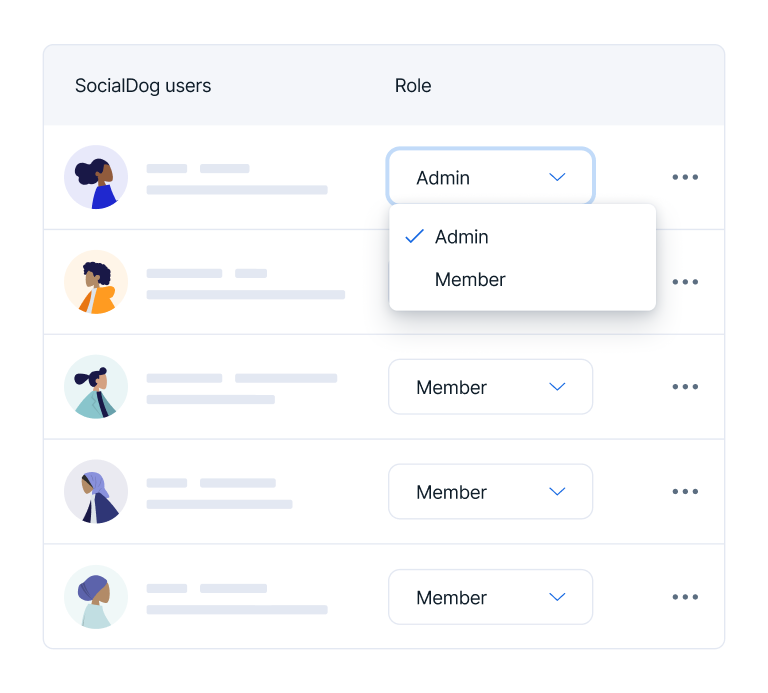This screenshot has width=768, height=693.
Task: Click the last user's avatar with purple headwrap
Action: [x=96, y=597]
